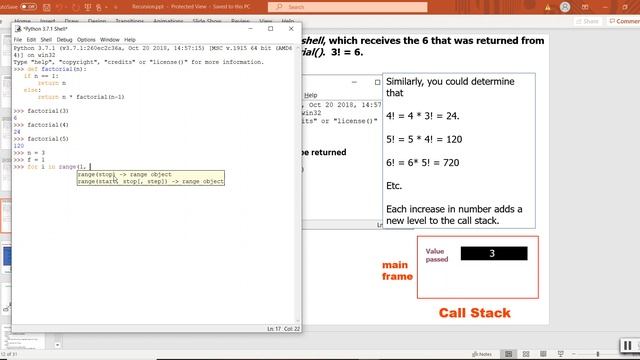Screen dimensions: 640x360
Task: Open the Debug menu in IDLE
Action: [x=64, y=40]
